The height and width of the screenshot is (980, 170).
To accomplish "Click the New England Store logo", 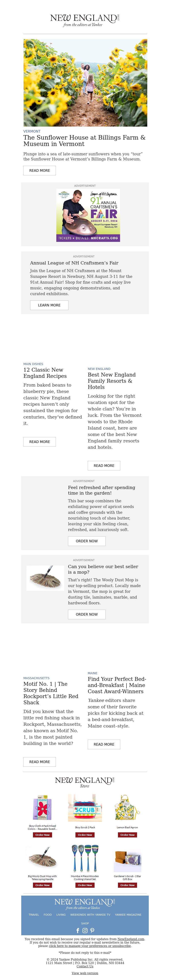I will tap(85, 782).
